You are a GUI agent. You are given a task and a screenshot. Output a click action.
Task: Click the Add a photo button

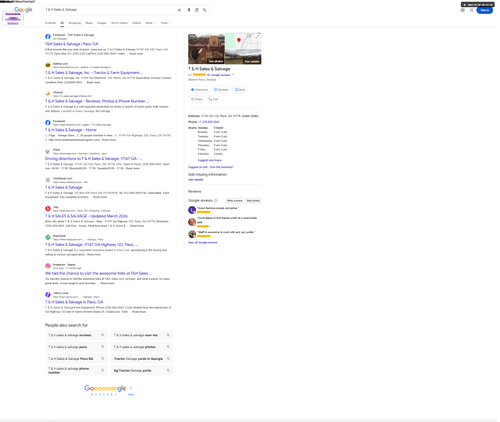pyautogui.click(x=253, y=201)
